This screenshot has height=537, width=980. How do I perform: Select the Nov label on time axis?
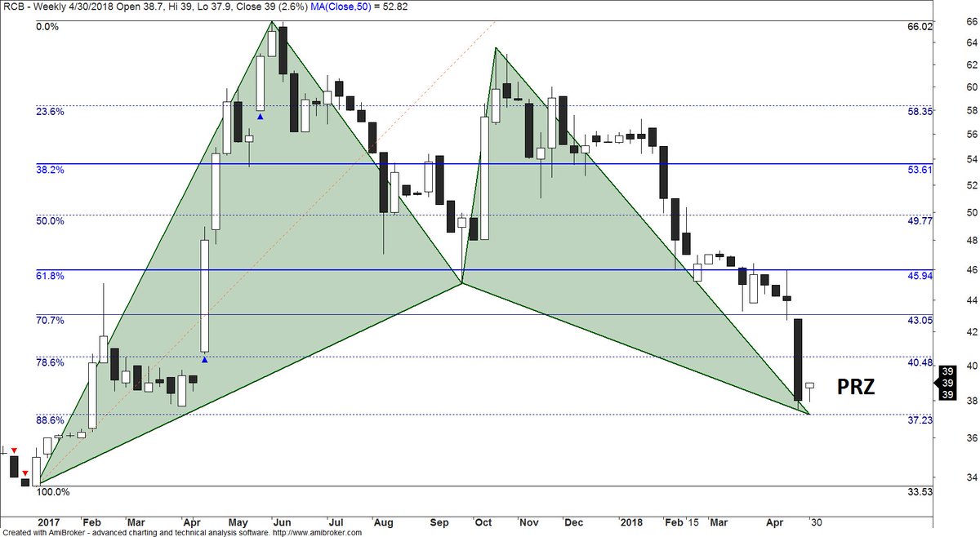click(530, 521)
